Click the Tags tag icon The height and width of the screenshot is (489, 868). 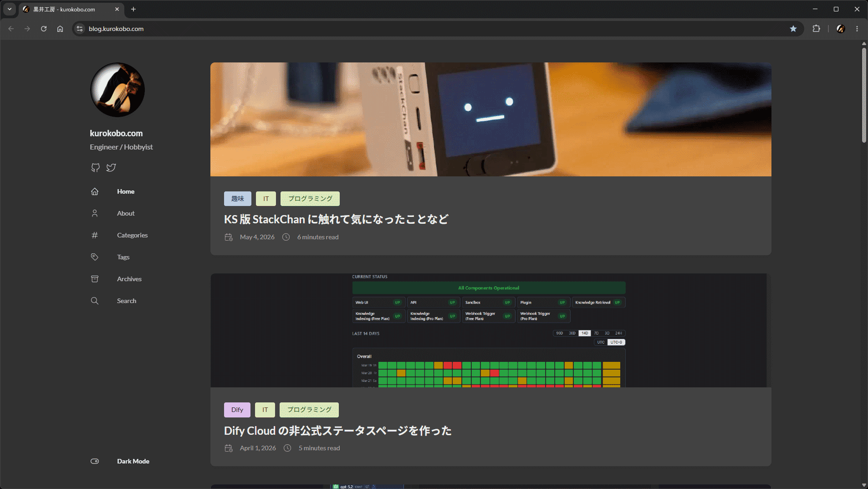pos(95,257)
